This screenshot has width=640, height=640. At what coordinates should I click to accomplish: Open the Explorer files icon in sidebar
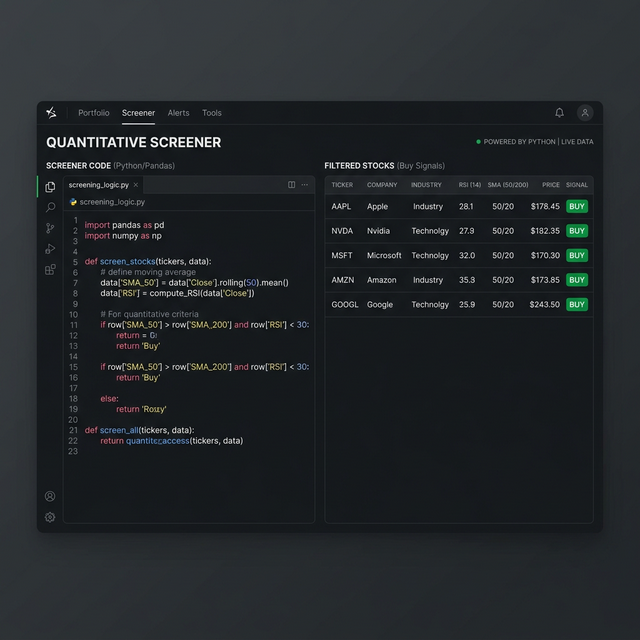coord(50,187)
